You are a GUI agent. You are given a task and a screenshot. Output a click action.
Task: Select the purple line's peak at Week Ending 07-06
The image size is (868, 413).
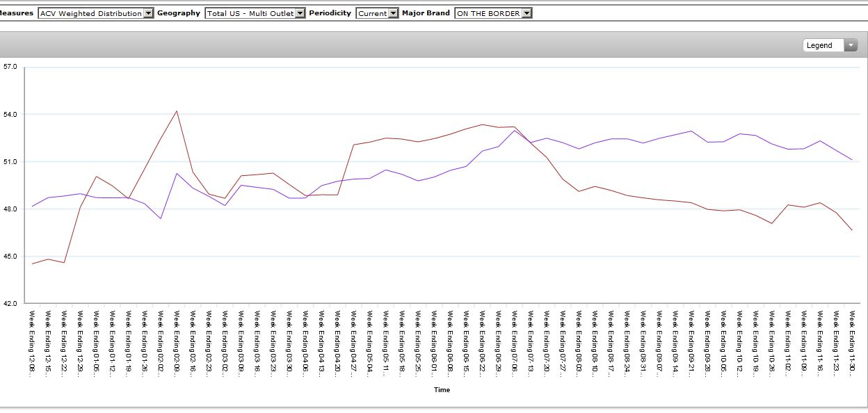pos(515,131)
